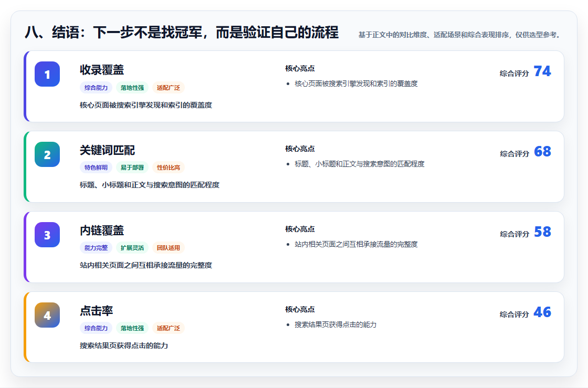Image resolution: width=588 pixels, height=388 pixels.
Task: Click 核心亮点 heading in 点击率 card
Action: coord(300,309)
